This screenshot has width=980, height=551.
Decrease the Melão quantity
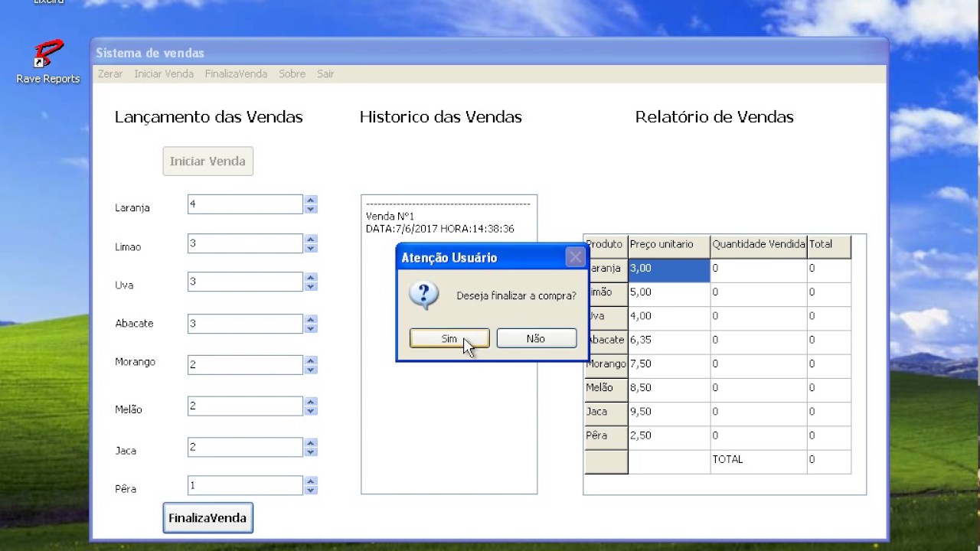pyautogui.click(x=310, y=411)
